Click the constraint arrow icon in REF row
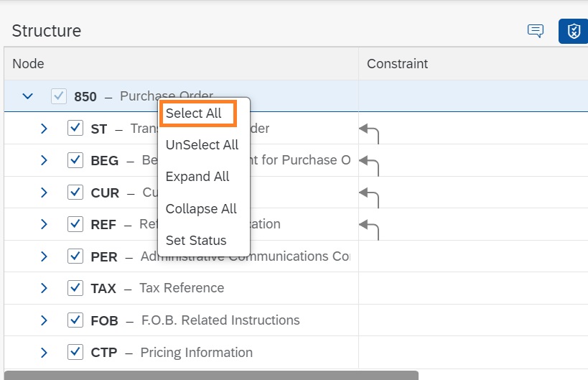 click(368, 227)
